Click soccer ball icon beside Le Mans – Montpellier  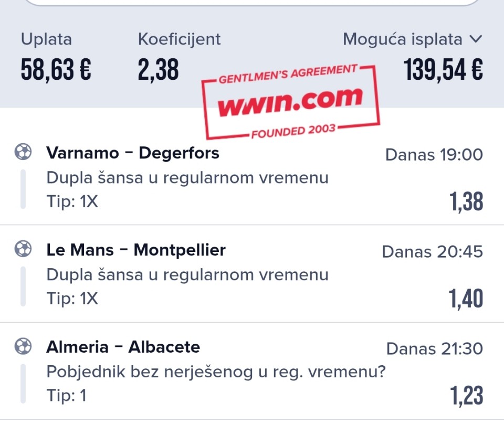(23, 249)
